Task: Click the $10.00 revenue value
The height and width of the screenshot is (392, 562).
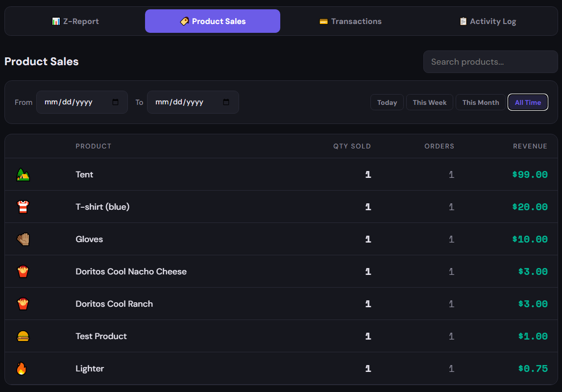Action: (x=530, y=239)
